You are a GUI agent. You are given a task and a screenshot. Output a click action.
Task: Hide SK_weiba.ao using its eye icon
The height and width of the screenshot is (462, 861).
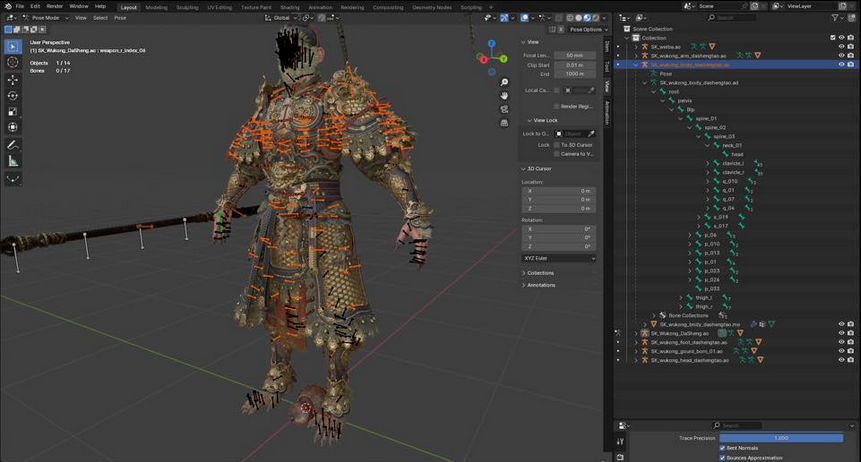(x=841, y=46)
